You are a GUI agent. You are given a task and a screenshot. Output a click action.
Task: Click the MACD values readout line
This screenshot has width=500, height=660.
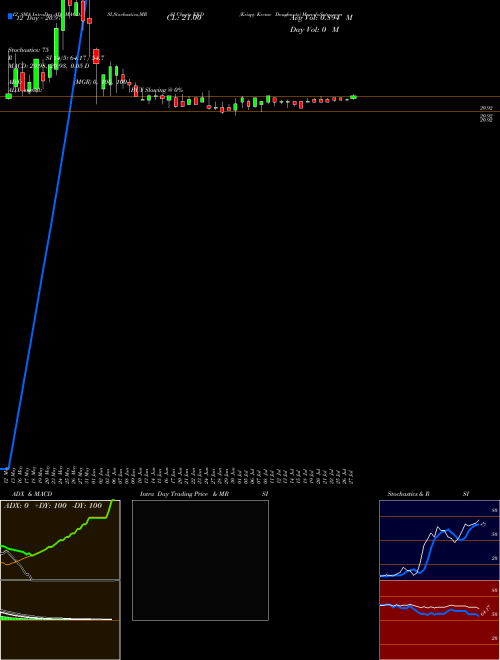pos(49,66)
